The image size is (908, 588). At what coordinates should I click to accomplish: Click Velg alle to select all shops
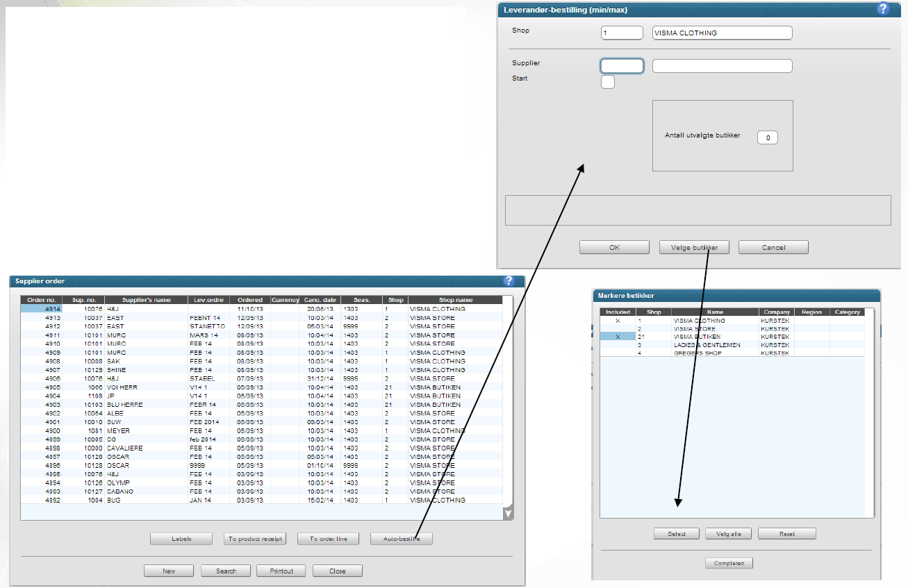728,534
